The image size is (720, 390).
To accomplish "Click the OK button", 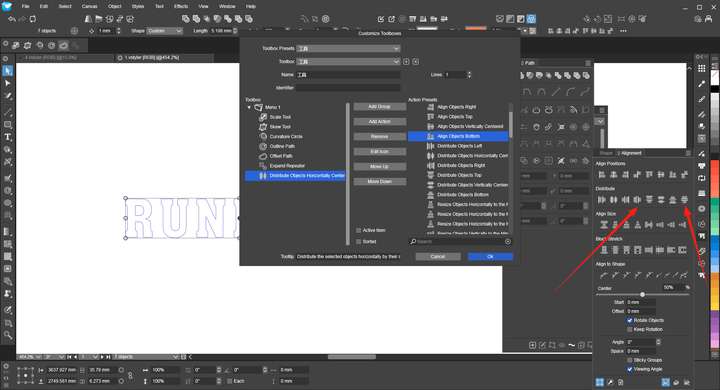I will tap(490, 257).
